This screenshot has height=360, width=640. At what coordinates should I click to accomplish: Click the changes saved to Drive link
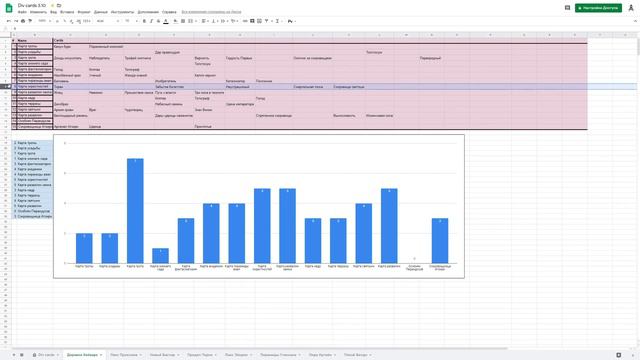(x=211, y=12)
